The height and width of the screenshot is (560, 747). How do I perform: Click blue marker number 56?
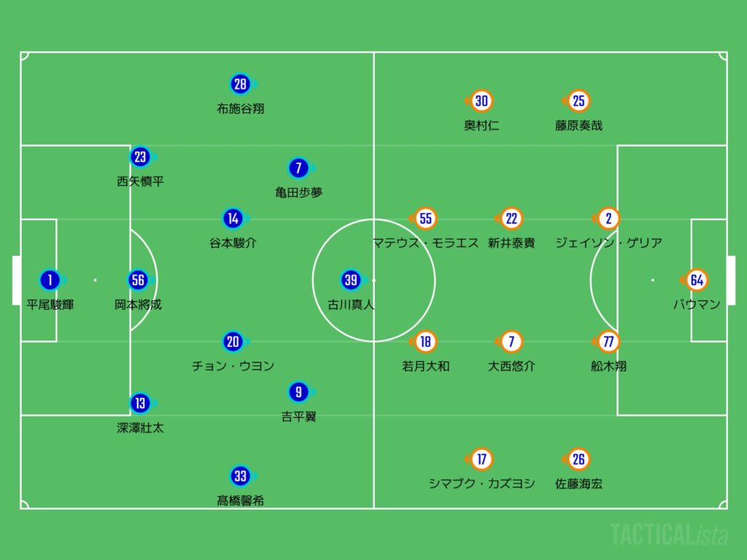coord(139,279)
